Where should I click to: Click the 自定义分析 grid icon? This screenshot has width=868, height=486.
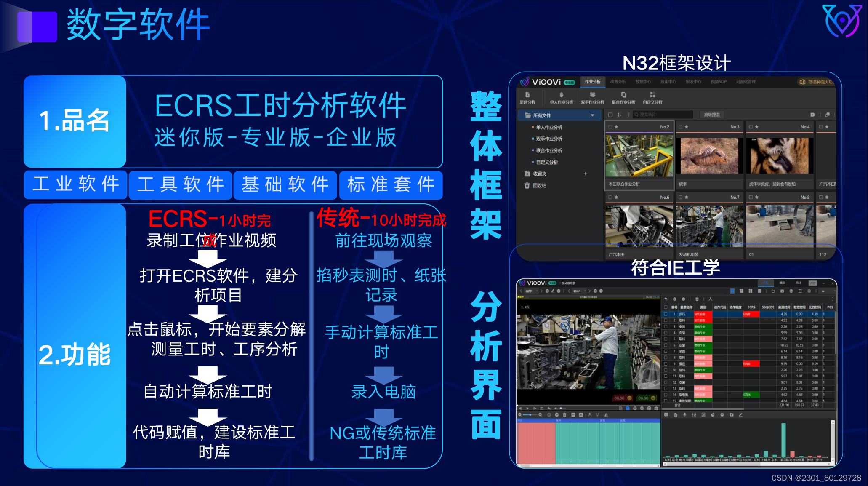pyautogui.click(x=652, y=95)
